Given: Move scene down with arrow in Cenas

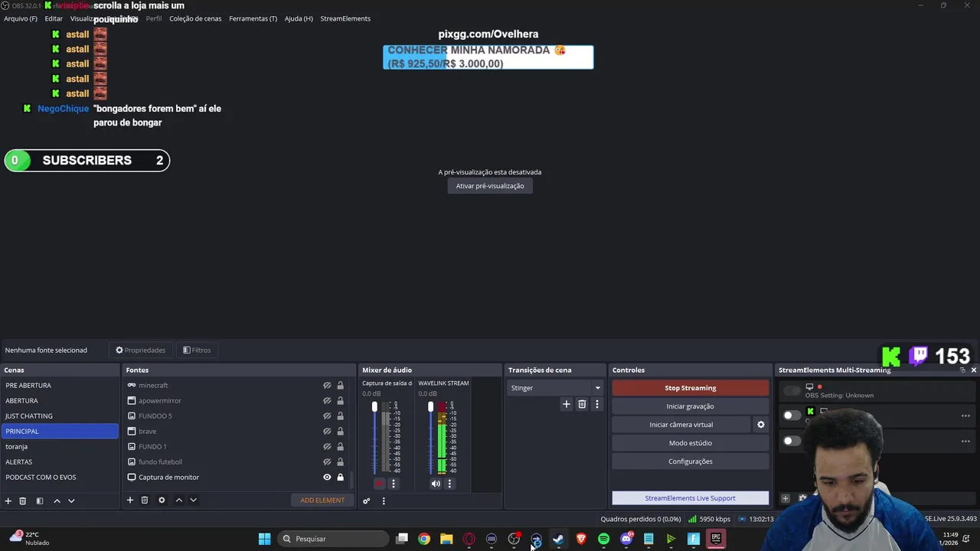Looking at the screenshot, I should tap(71, 500).
